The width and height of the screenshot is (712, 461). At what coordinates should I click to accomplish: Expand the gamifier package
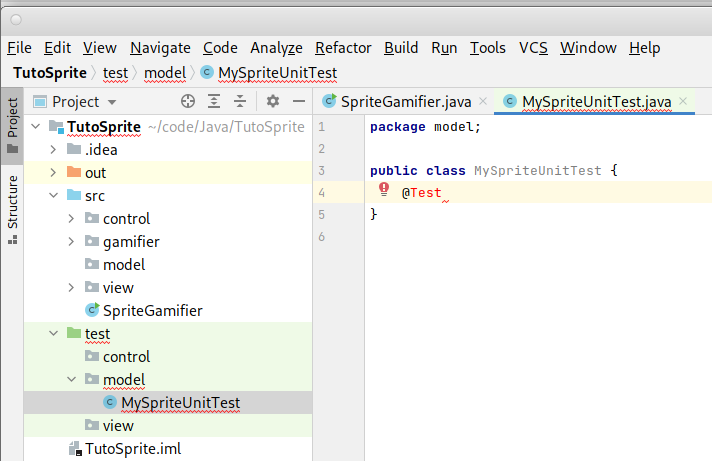point(71,242)
